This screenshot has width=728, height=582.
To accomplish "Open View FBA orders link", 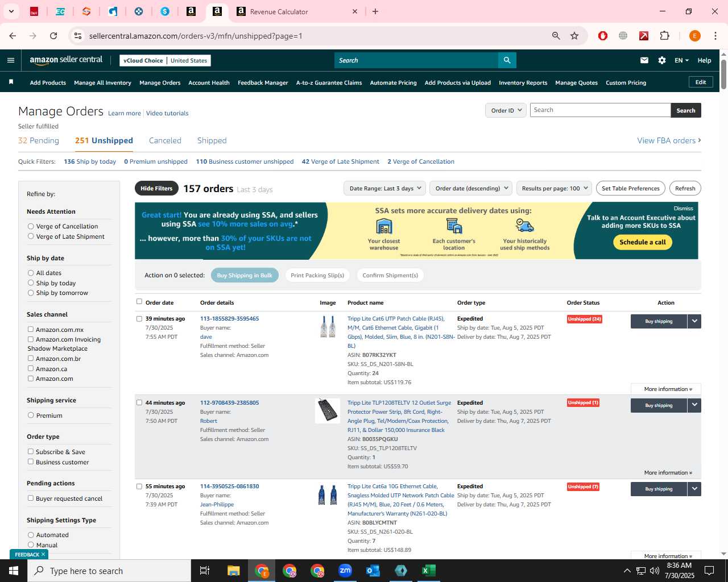I will [669, 140].
